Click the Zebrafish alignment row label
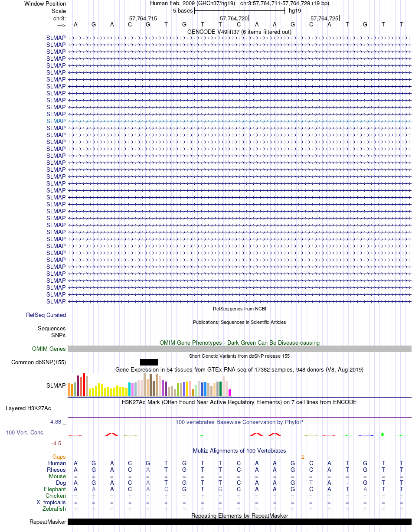Screen dimensions: 412x532 pos(54,509)
